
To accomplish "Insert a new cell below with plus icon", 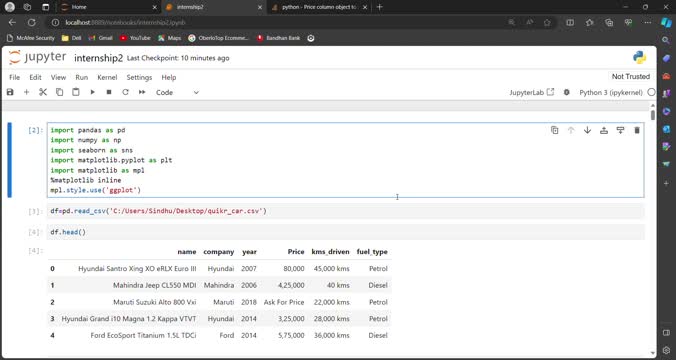I will 26,92.
